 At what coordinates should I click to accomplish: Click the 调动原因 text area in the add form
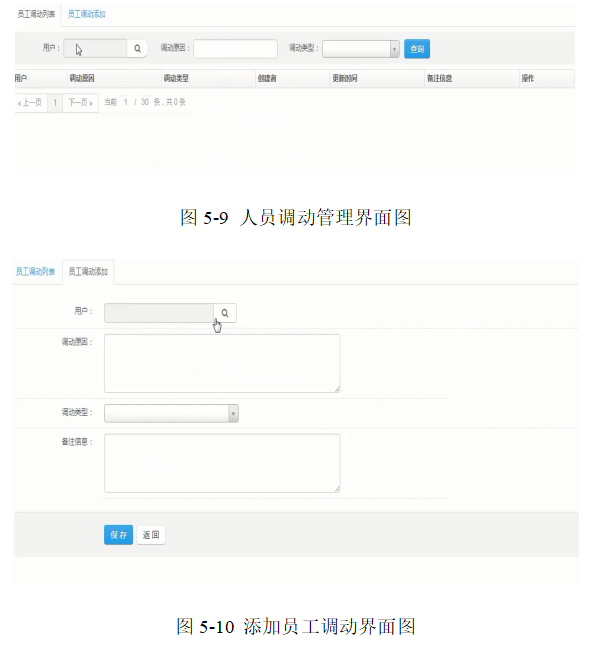click(x=222, y=363)
